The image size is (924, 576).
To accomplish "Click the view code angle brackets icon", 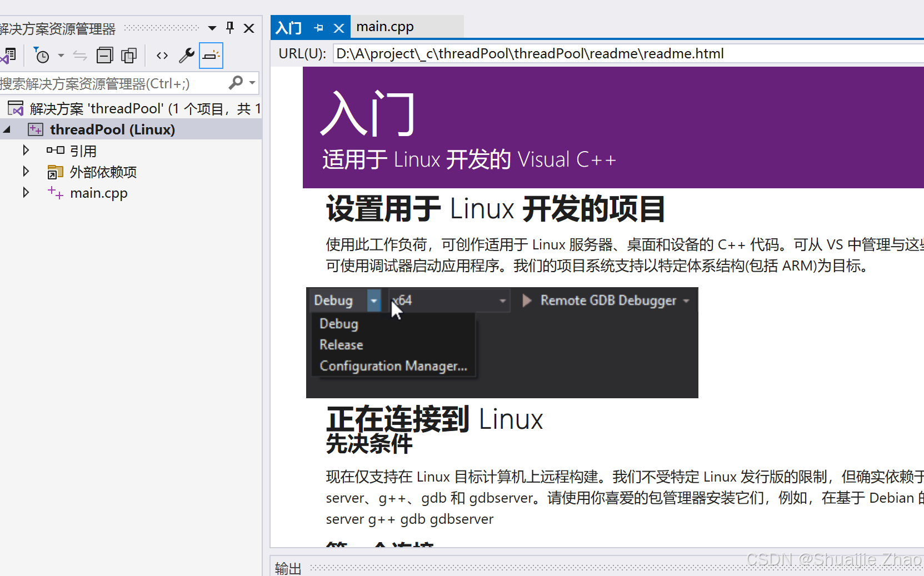I will click(x=162, y=56).
